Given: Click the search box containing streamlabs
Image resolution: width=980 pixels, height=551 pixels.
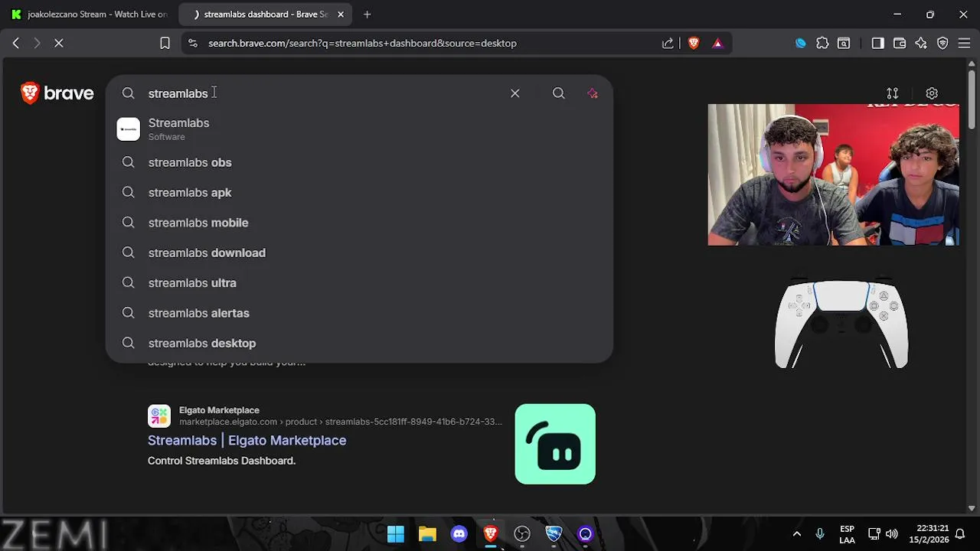Looking at the screenshot, I should (322, 93).
